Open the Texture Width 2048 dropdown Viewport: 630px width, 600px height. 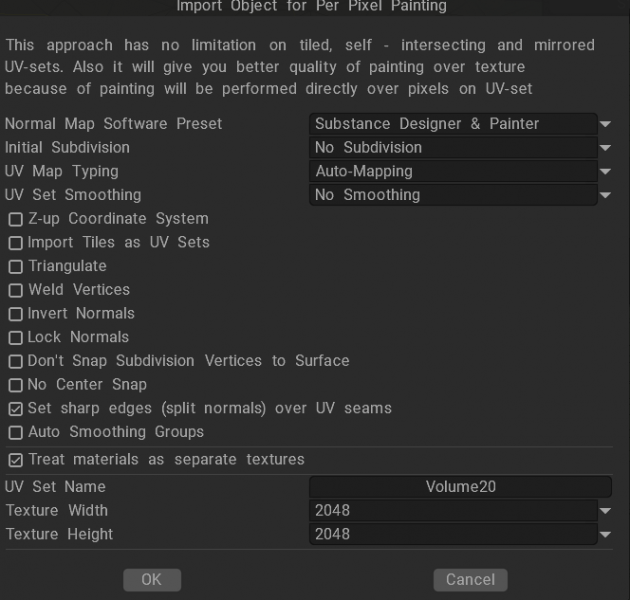pos(460,511)
